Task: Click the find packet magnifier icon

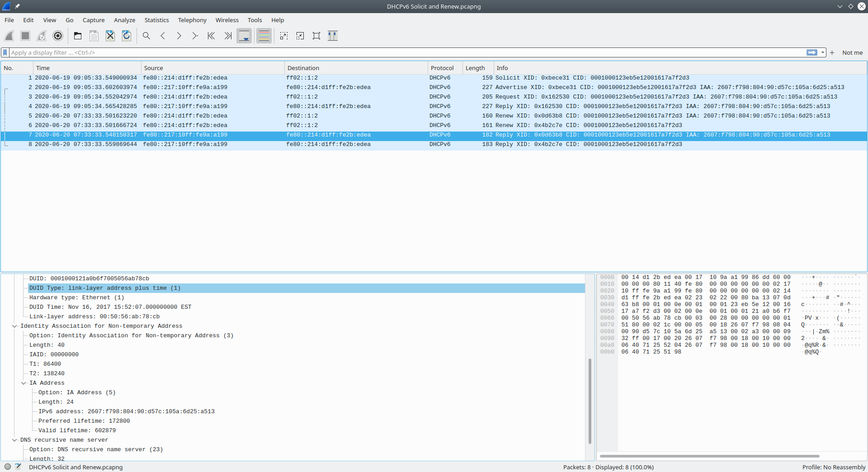Action: (146, 36)
